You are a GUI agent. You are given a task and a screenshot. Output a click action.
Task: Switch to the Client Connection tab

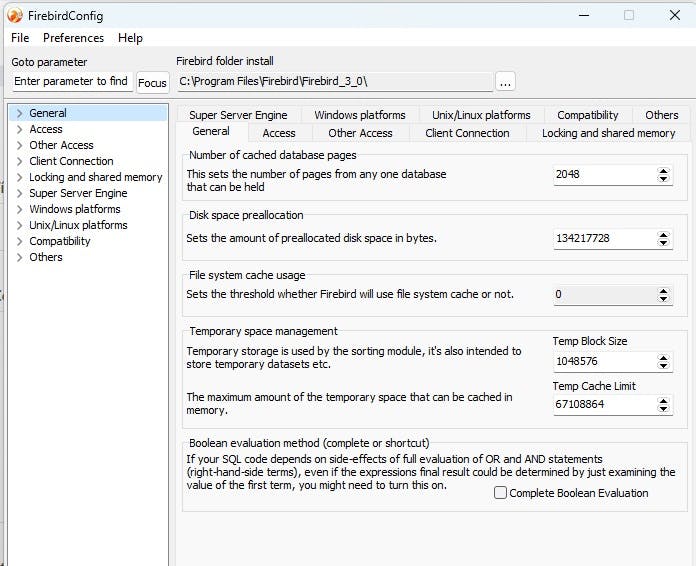[467, 133]
